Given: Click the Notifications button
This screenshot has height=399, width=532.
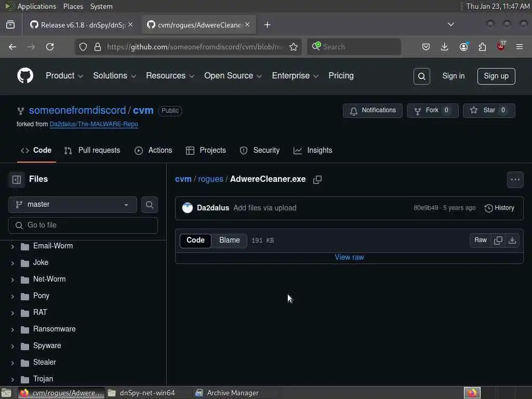Looking at the screenshot, I should pos(372,110).
